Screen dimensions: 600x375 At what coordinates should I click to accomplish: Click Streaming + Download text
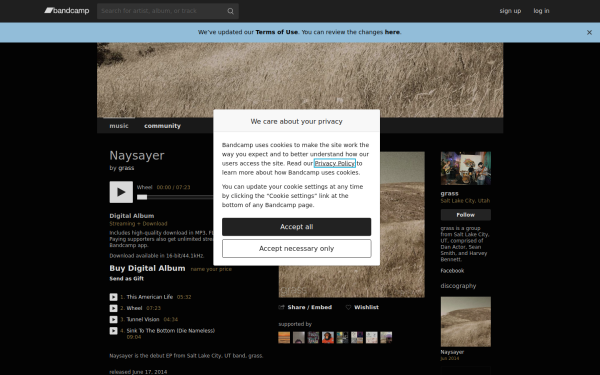coord(138,224)
